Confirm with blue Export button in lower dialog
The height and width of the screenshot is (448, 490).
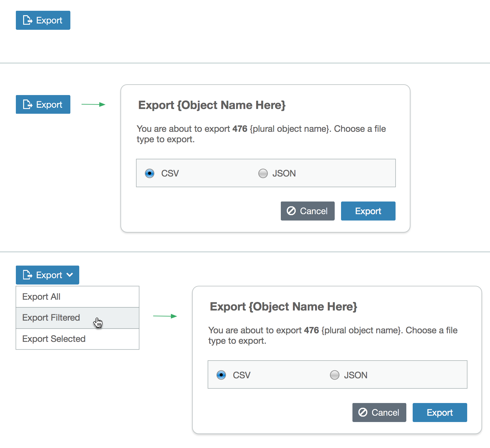(x=440, y=413)
